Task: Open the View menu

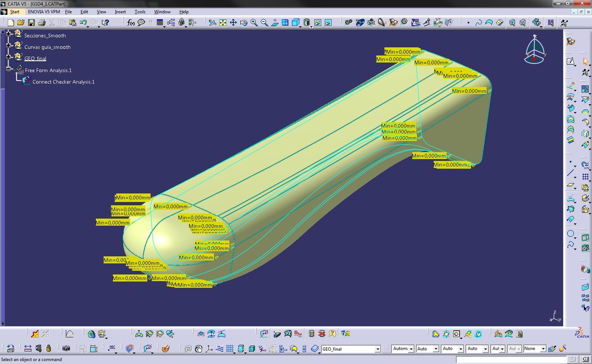Action: pos(101,12)
